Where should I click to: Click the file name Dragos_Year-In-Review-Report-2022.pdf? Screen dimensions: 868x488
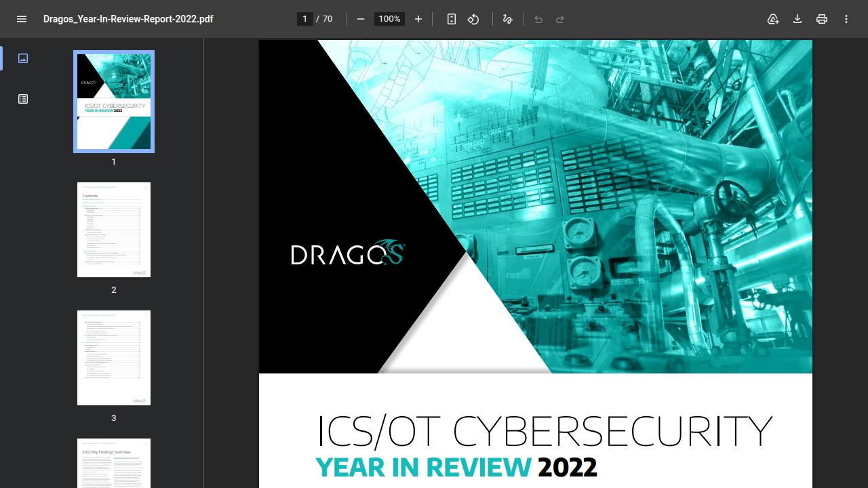point(128,19)
